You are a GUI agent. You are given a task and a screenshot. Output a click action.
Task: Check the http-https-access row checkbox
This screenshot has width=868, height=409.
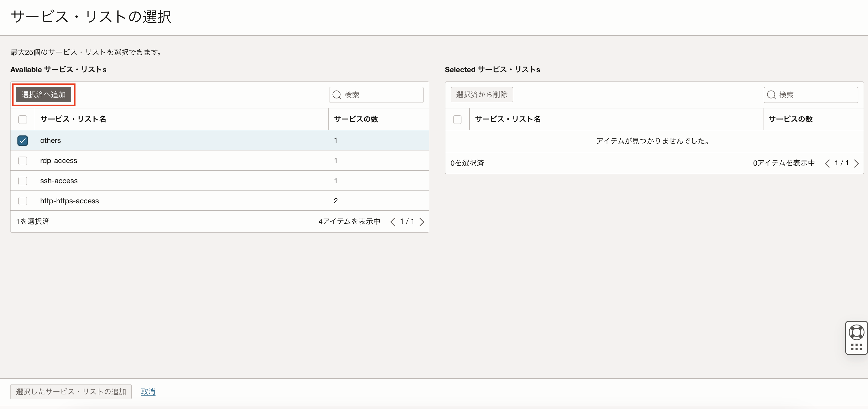coord(22,201)
